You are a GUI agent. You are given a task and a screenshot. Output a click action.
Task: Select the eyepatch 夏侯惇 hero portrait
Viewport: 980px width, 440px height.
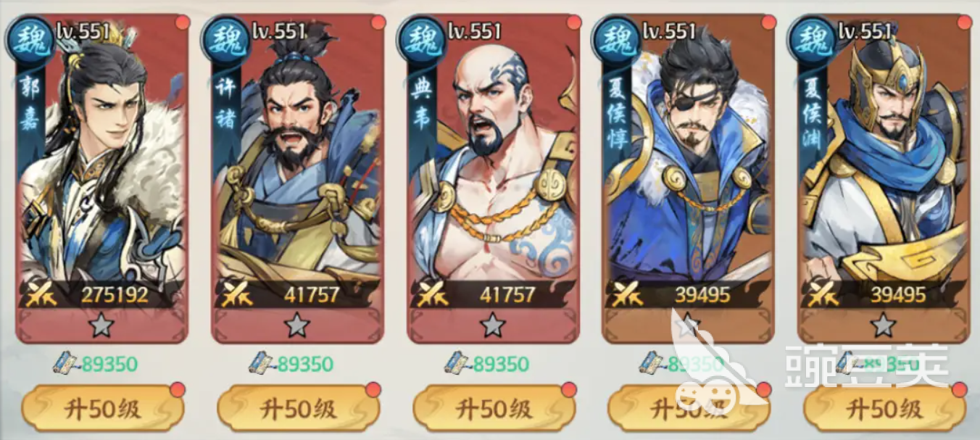688,178
